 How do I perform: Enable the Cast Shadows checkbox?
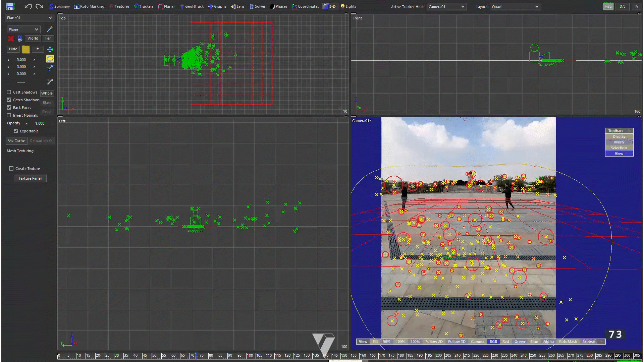coord(9,92)
